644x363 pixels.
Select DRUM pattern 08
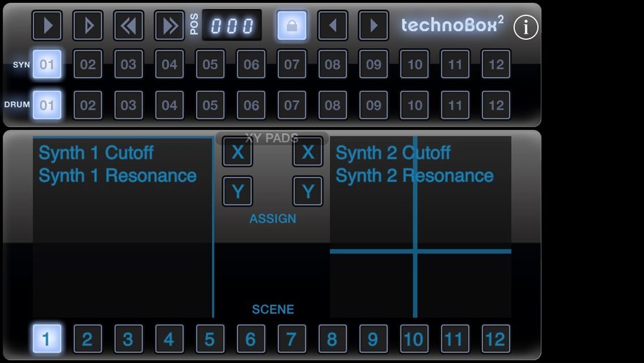332,105
